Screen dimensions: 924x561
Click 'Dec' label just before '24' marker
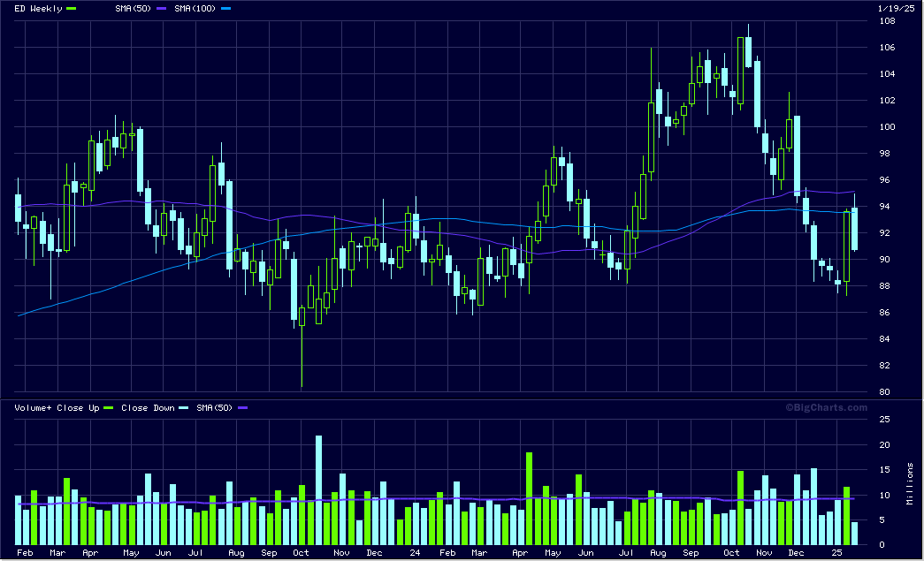[x=374, y=553]
